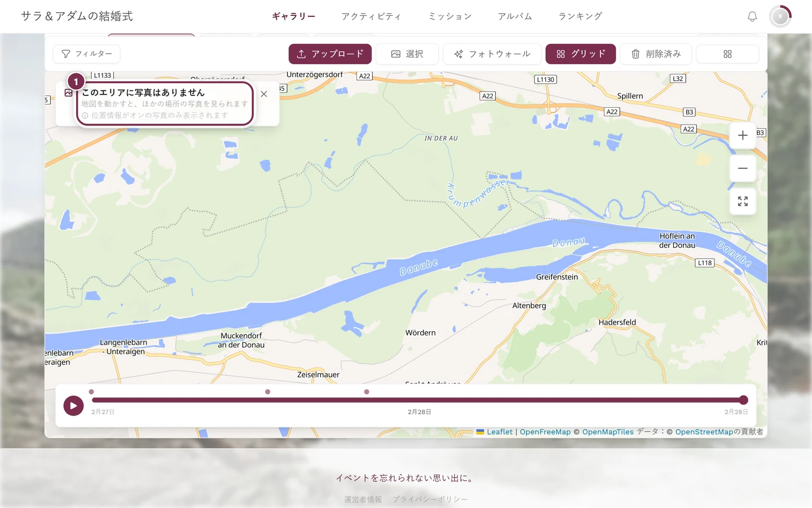Click the サラ＆アダムの結婚式 title
Image resolution: width=812 pixels, height=508 pixels.
pos(77,16)
